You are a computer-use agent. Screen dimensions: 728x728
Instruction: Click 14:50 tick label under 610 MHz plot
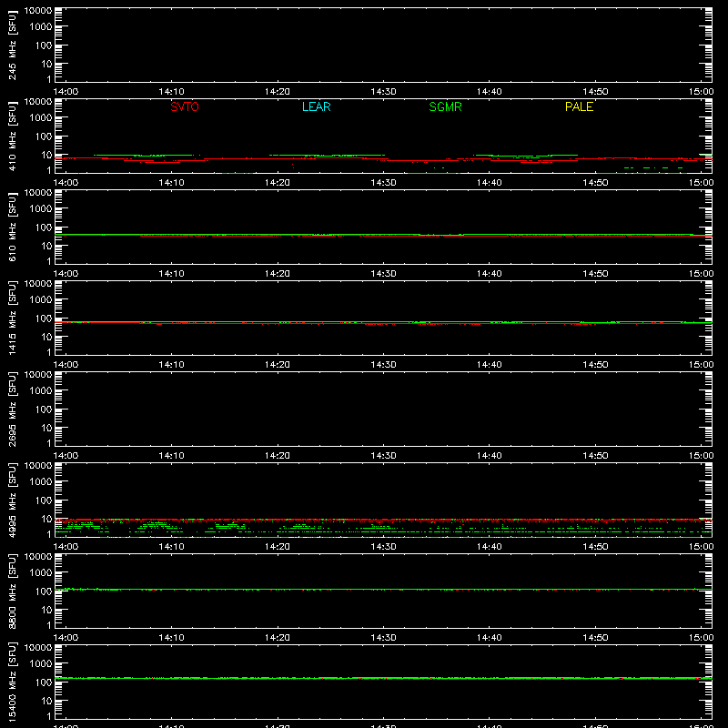click(595, 274)
